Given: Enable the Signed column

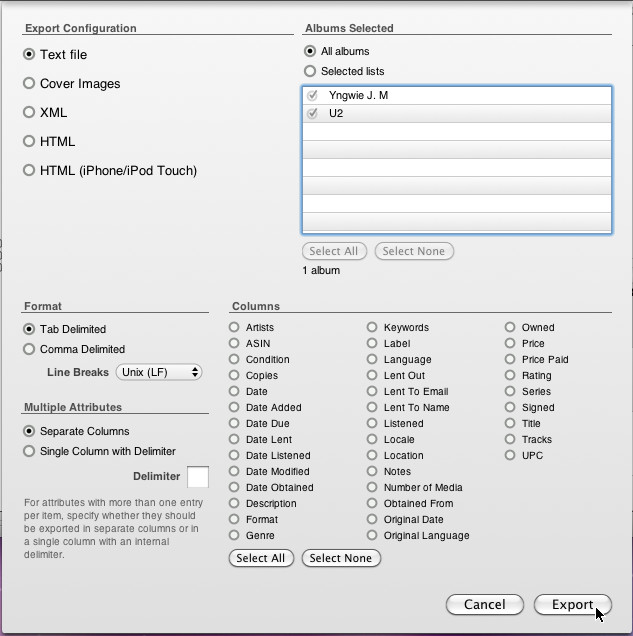Looking at the screenshot, I should click(x=510, y=407).
